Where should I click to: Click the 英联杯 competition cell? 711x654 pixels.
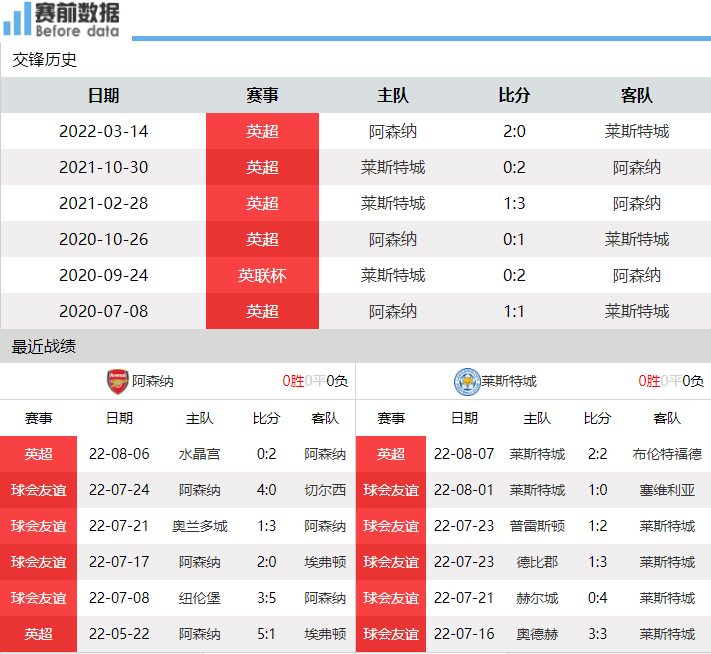[262, 275]
